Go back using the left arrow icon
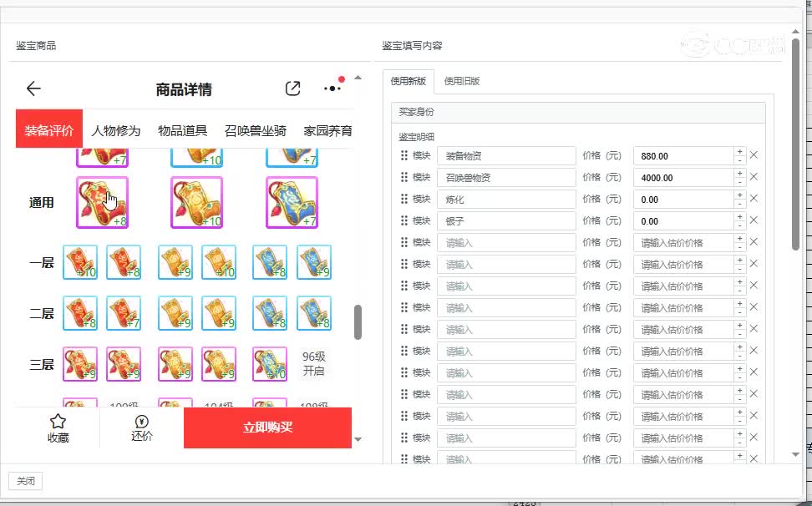This screenshot has width=812, height=506. (x=33, y=89)
